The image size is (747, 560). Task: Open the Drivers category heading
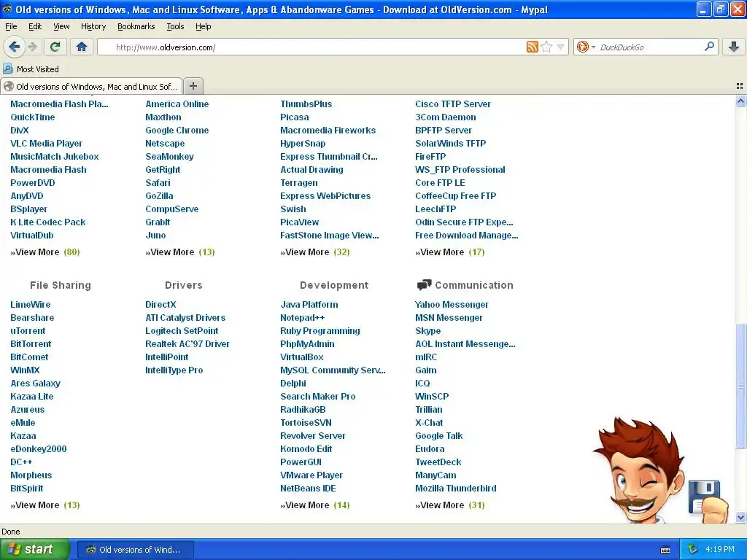[183, 285]
